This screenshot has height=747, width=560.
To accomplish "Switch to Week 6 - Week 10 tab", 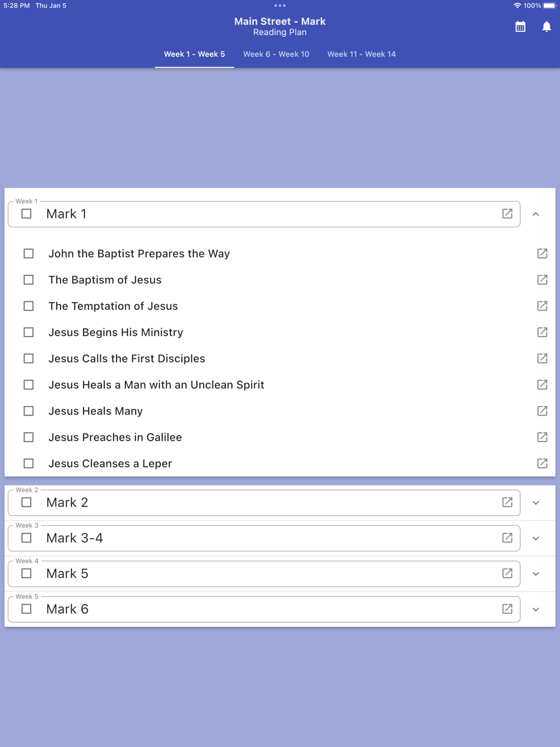I will [276, 54].
